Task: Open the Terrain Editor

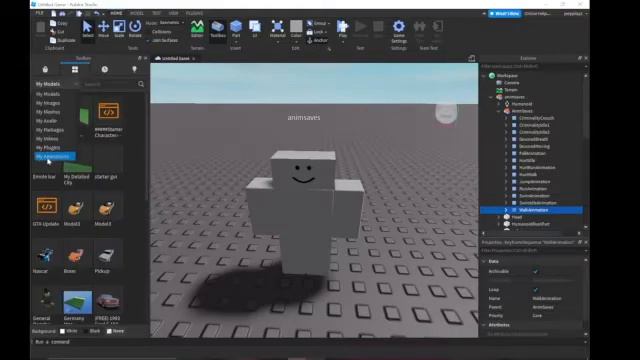Action: pyautogui.click(x=197, y=29)
